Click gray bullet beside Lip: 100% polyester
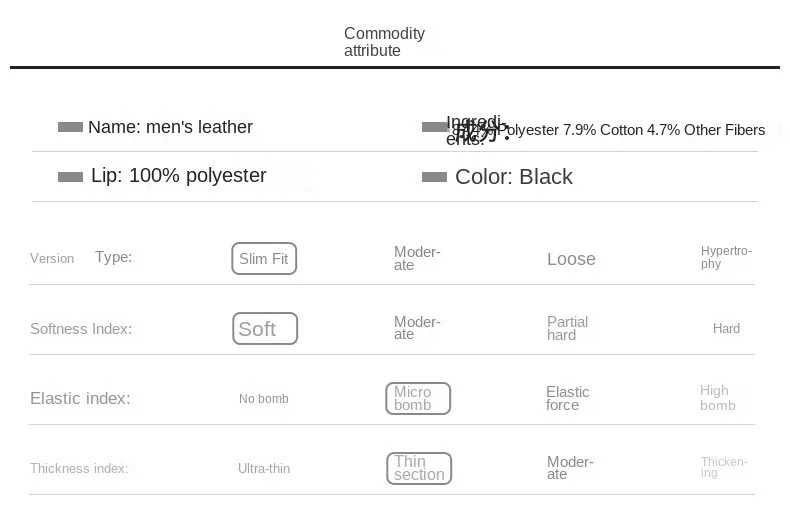Screen dimensions: 790x517 [70, 177]
